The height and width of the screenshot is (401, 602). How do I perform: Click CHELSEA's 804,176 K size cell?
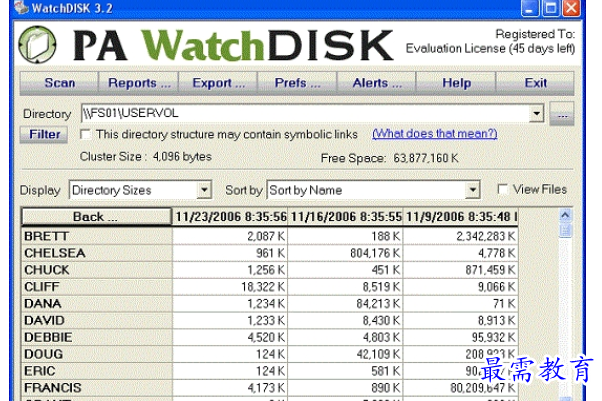tap(345, 253)
